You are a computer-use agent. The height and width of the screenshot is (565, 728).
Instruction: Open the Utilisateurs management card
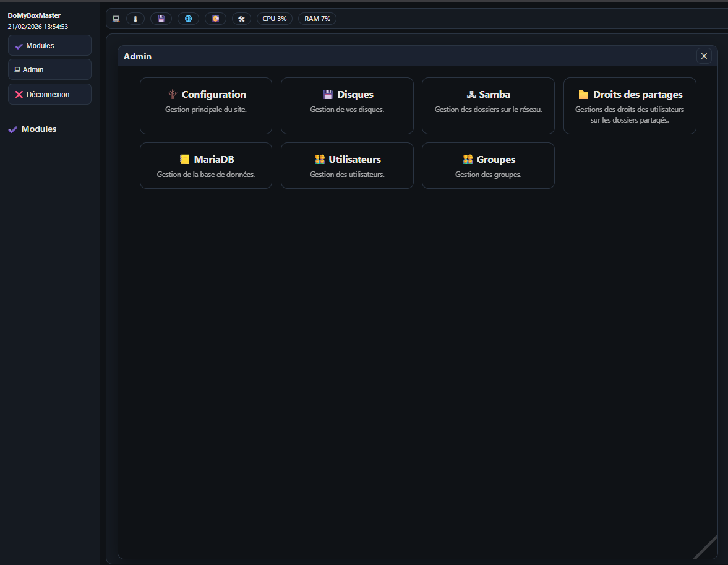[x=347, y=165]
